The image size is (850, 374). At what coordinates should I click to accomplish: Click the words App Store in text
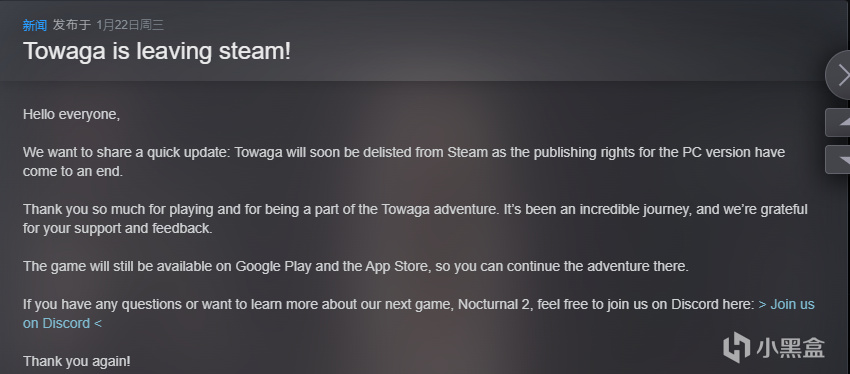(397, 267)
